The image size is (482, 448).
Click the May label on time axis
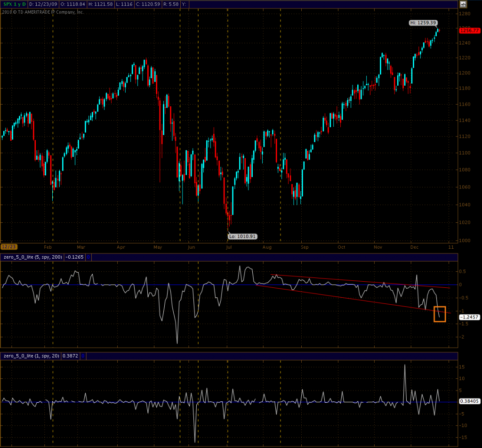point(158,247)
